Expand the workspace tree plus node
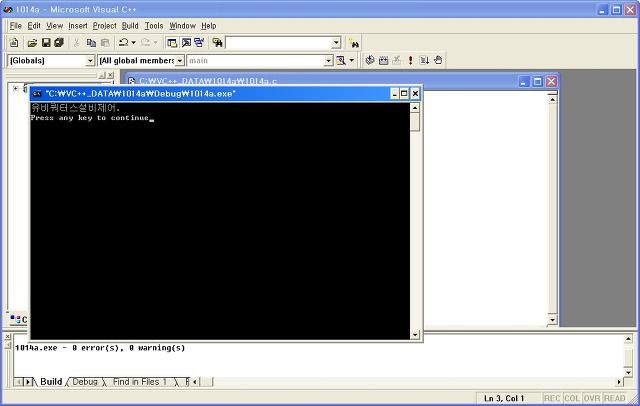 [16, 88]
